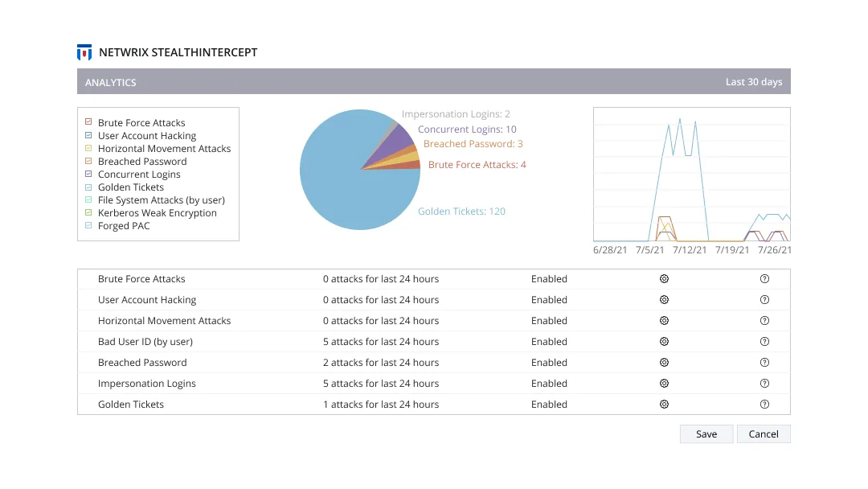Viewport: 868px width, 489px height.
Task: Click help icon for Horizontal Movement Attacks row
Action: click(764, 321)
